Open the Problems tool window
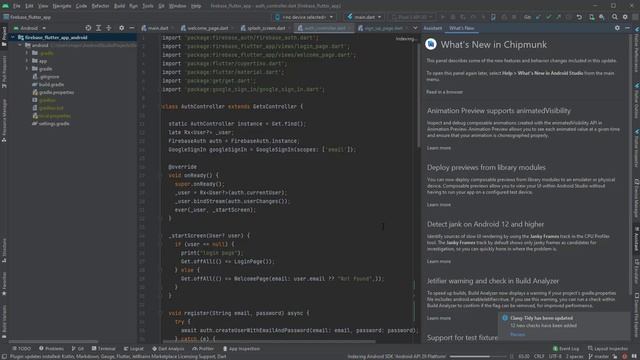This screenshot has height=360, width=640. (51, 349)
